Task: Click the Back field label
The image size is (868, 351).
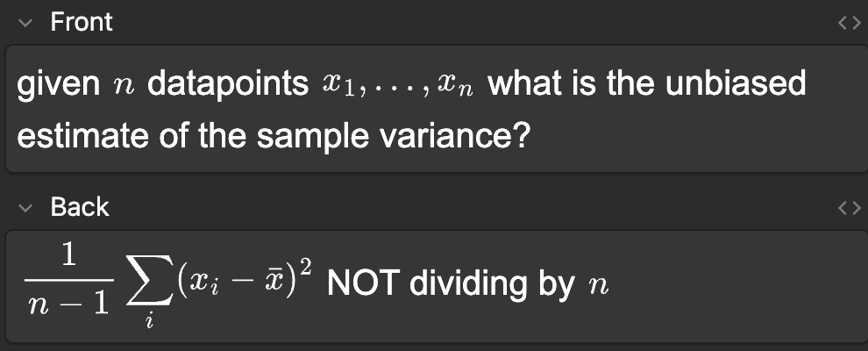Action: pos(80,208)
